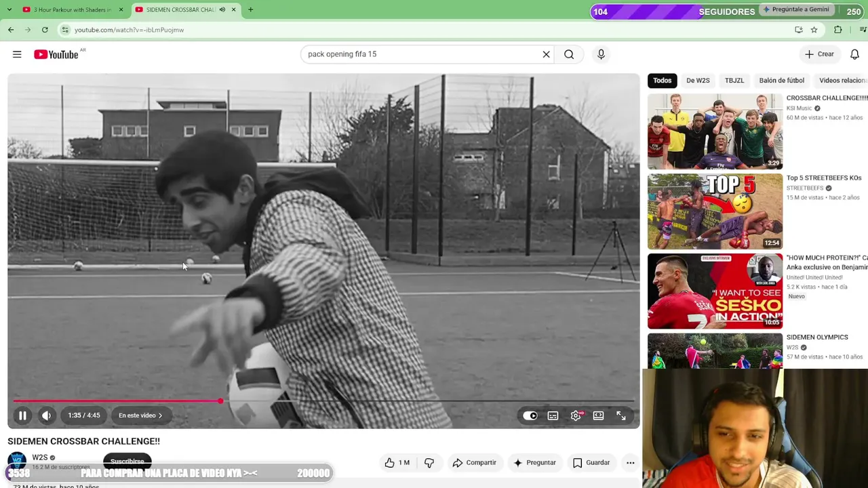868x488 pixels.
Task: Mute the video volume
Action: (46, 415)
